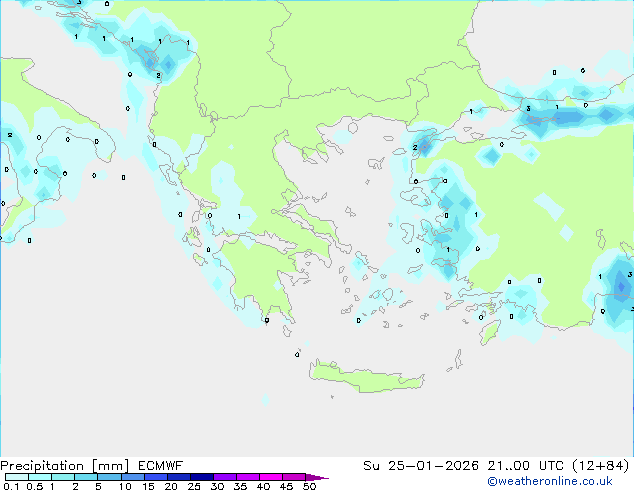The width and height of the screenshot is (634, 490).
Task: Pick the 35–40 mm purple legend swatch
Action: tap(247, 477)
